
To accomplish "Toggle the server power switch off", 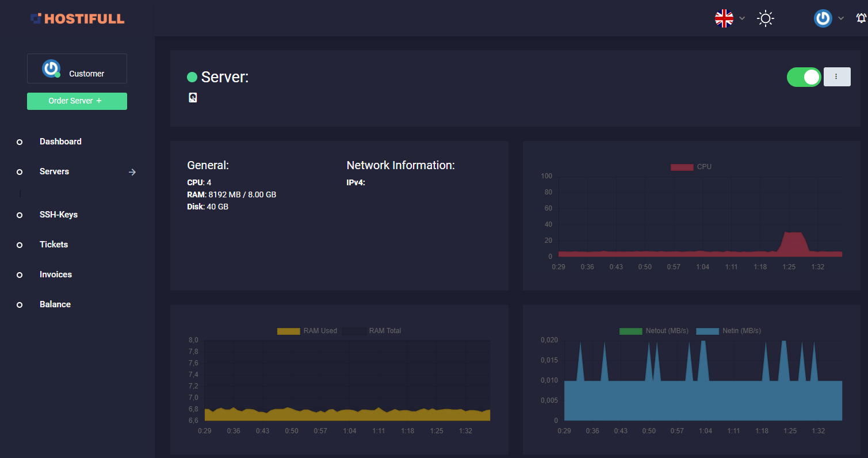I will click(804, 77).
